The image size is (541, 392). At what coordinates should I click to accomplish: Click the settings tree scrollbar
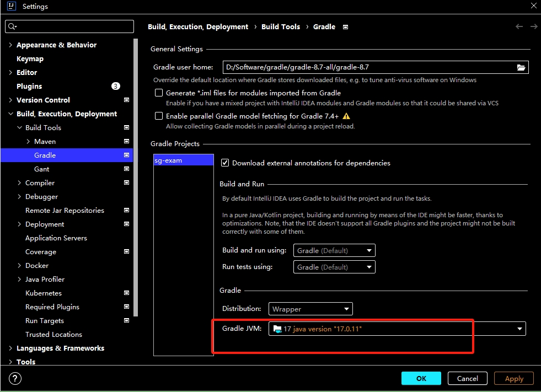pos(136,178)
